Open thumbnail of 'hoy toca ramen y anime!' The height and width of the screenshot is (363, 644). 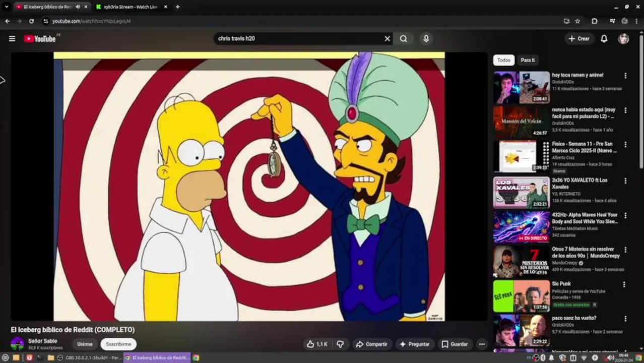521,87
